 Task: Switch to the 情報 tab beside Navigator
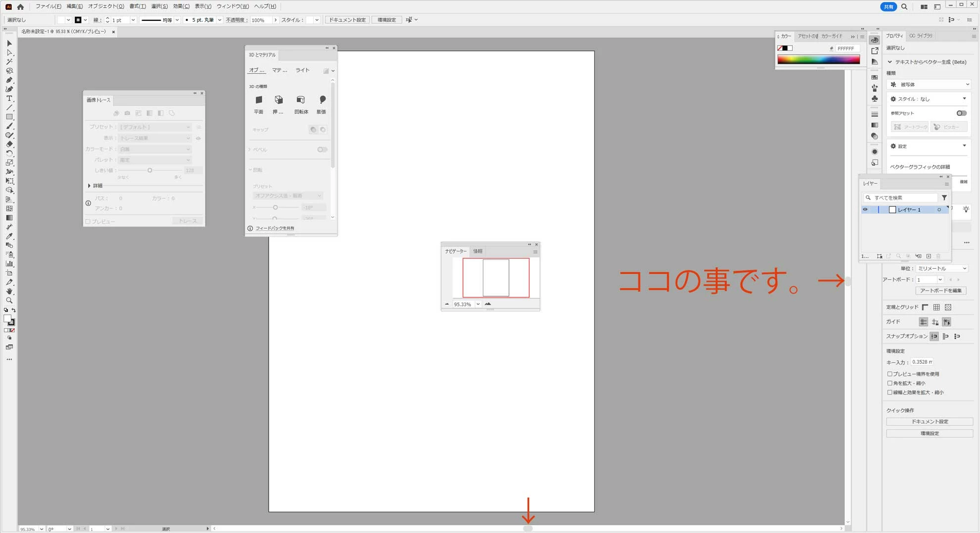click(x=478, y=251)
